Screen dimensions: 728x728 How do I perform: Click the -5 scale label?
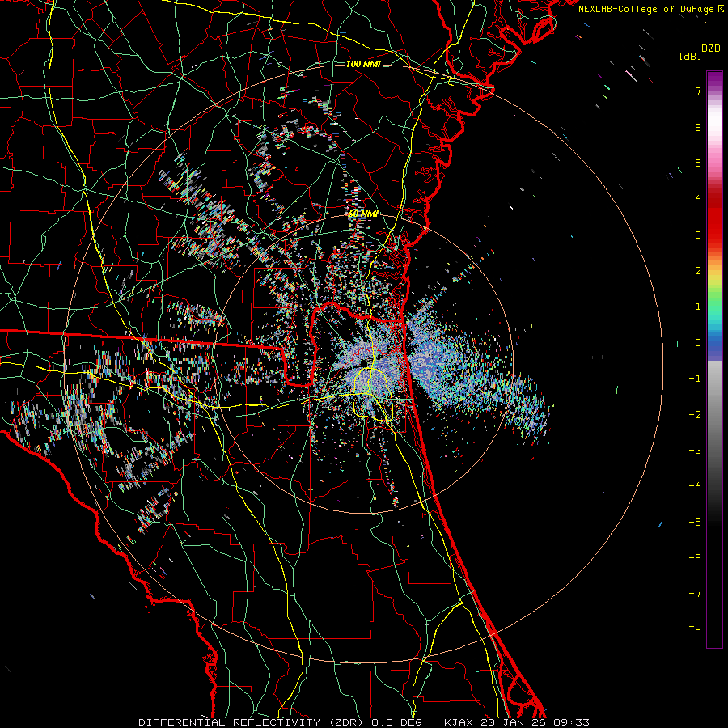695,523
